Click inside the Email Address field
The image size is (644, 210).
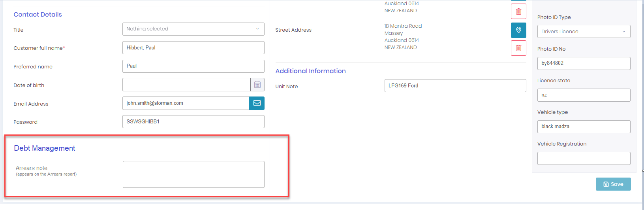(186, 103)
